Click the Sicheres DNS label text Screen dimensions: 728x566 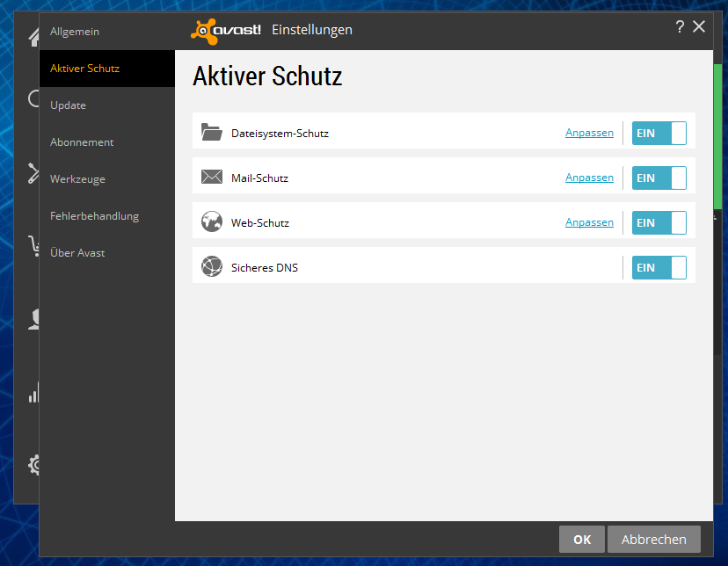(x=265, y=268)
